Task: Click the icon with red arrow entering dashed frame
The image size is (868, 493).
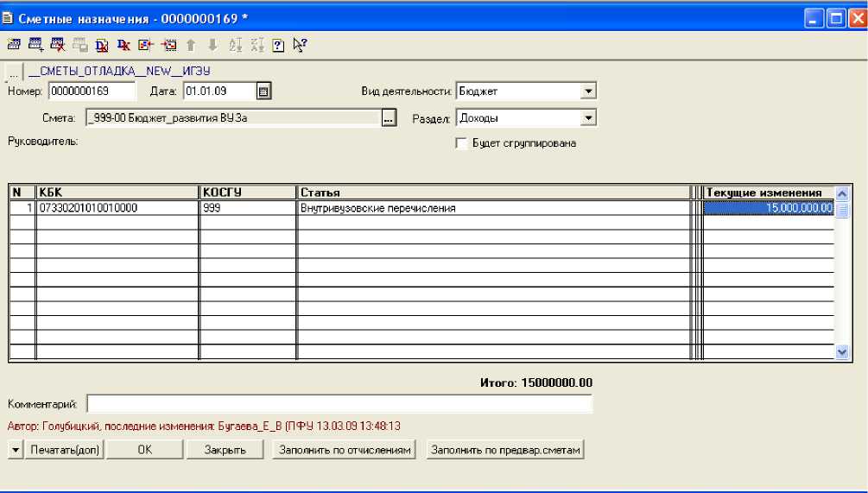Action: pos(168,45)
